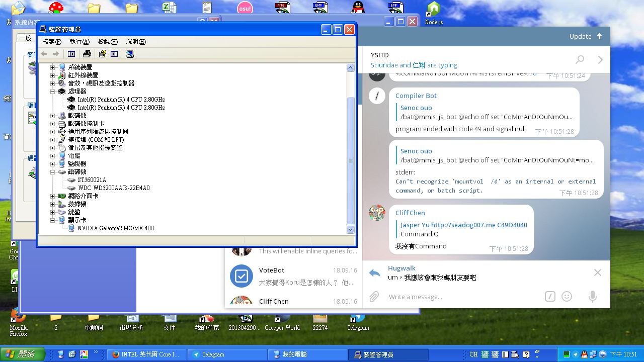Click Compiler Bot's slash avatar
This screenshot has height=362, width=644.
[x=377, y=96]
